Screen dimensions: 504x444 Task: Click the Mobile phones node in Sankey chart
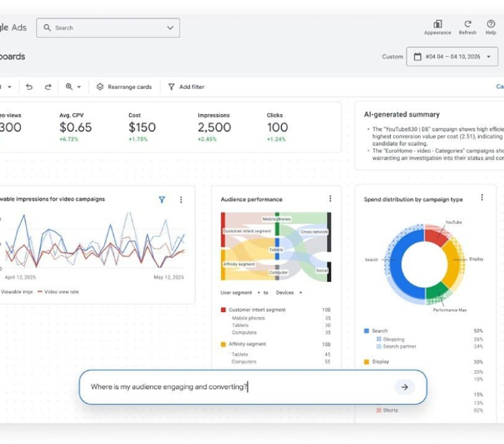pos(277,219)
